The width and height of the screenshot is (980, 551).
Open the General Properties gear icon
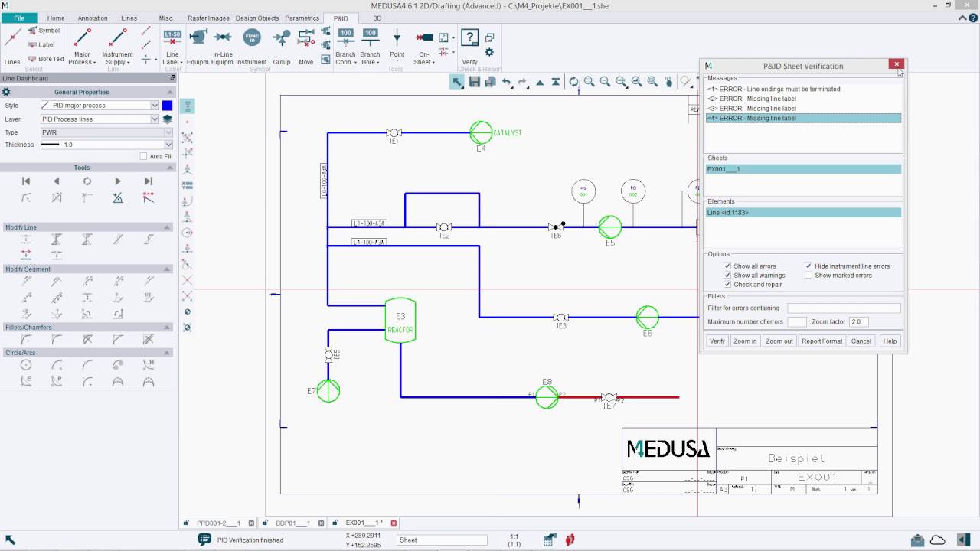tap(6, 92)
